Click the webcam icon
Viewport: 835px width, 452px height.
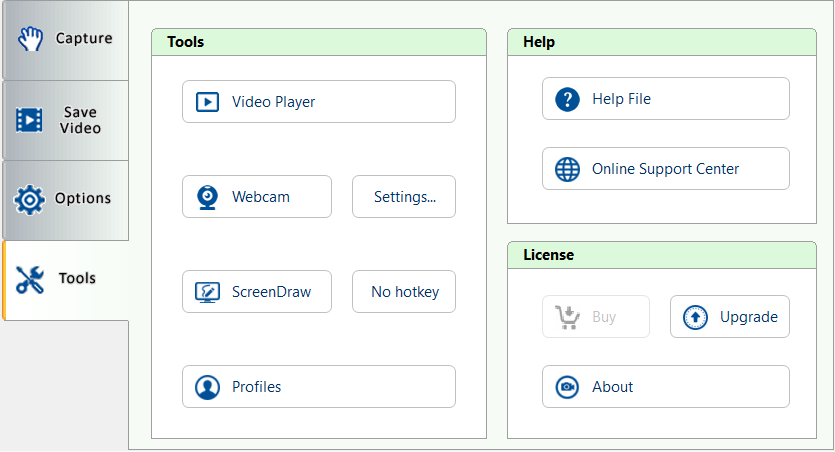click(207, 197)
